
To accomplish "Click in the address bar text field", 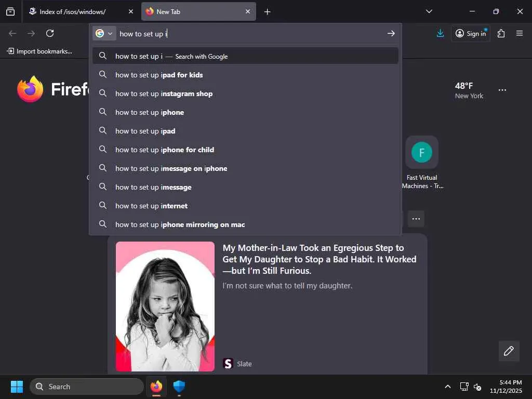I will pyautogui.click(x=251, y=34).
